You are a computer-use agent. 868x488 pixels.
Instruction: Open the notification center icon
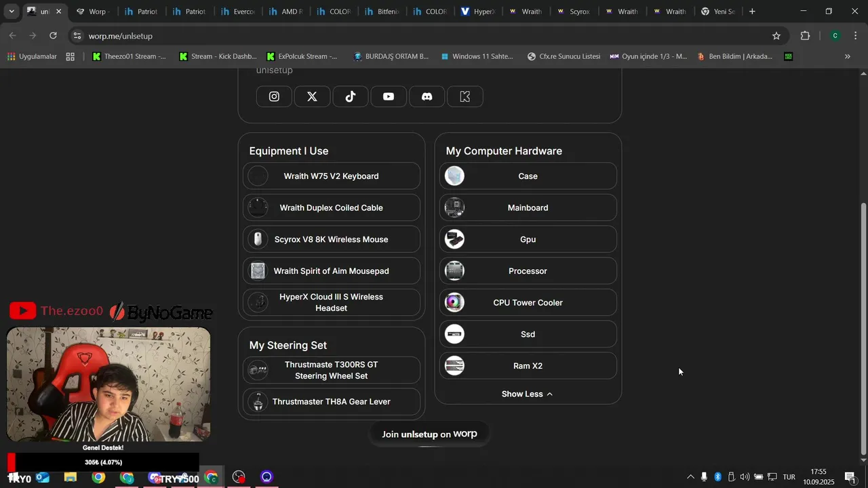[x=850, y=477]
